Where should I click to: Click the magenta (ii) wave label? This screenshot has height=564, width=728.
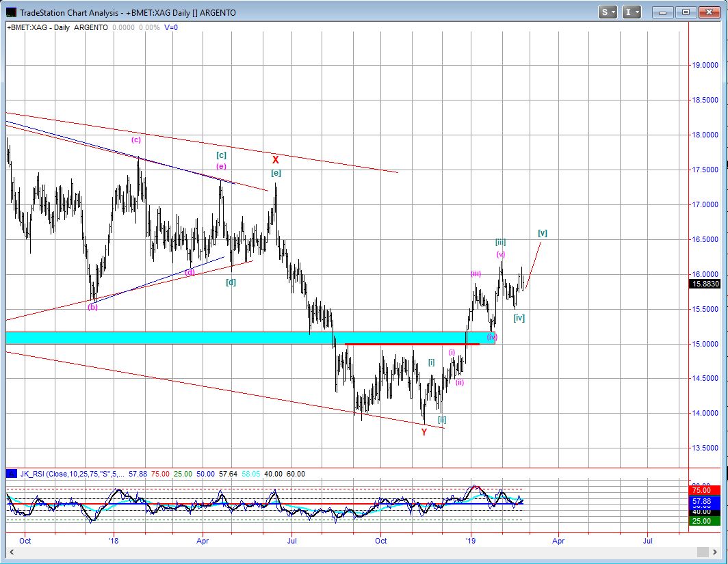(460, 382)
